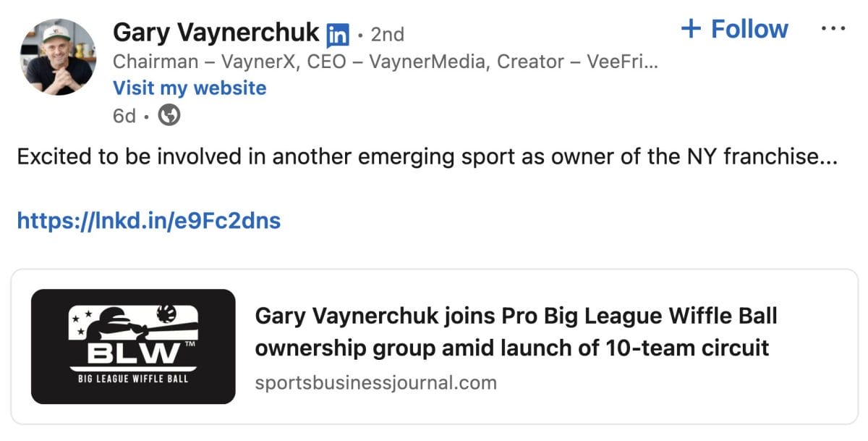Screen dimensions: 868x441
Task: Click the BLW logo article thumbnail
Action: tap(133, 346)
